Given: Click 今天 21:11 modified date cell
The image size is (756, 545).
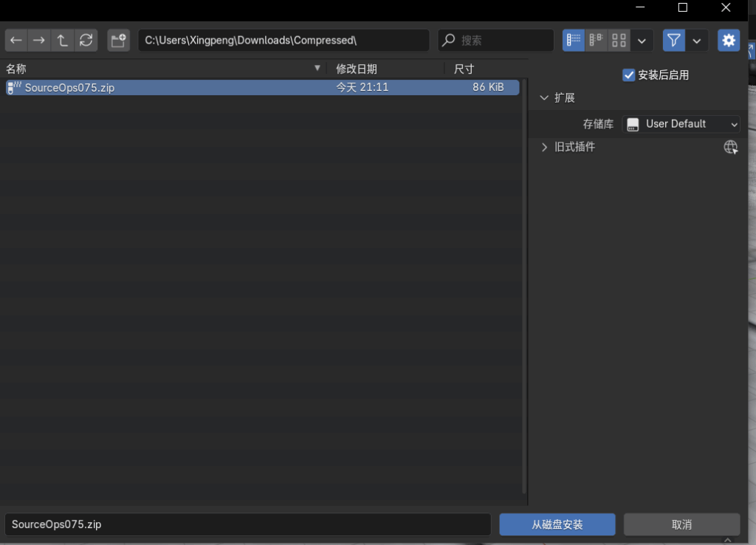Looking at the screenshot, I should pos(362,87).
